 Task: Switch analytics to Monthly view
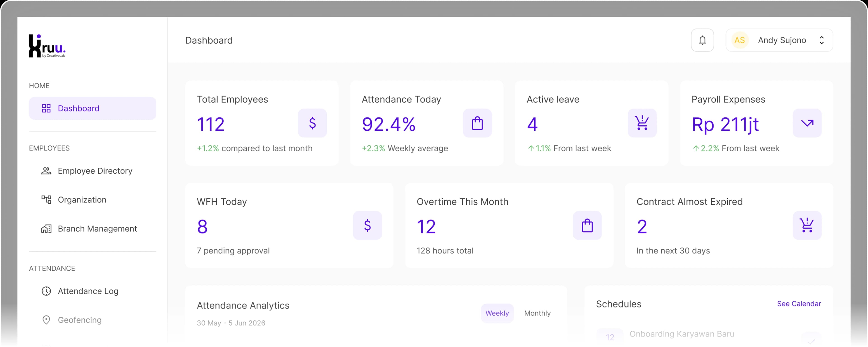538,313
